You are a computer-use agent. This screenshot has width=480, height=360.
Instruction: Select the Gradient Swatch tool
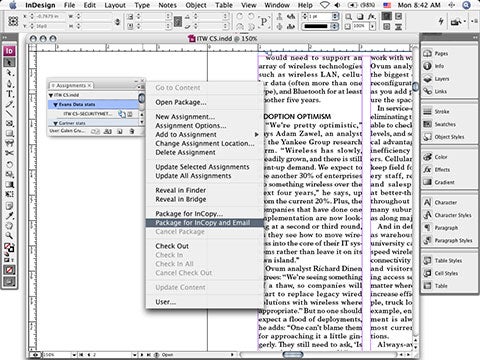[9, 184]
